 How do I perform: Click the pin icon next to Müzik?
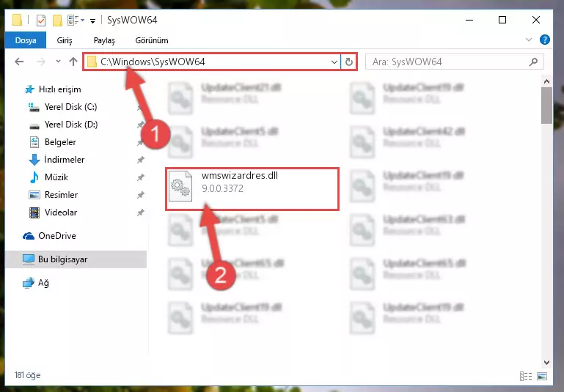click(141, 177)
